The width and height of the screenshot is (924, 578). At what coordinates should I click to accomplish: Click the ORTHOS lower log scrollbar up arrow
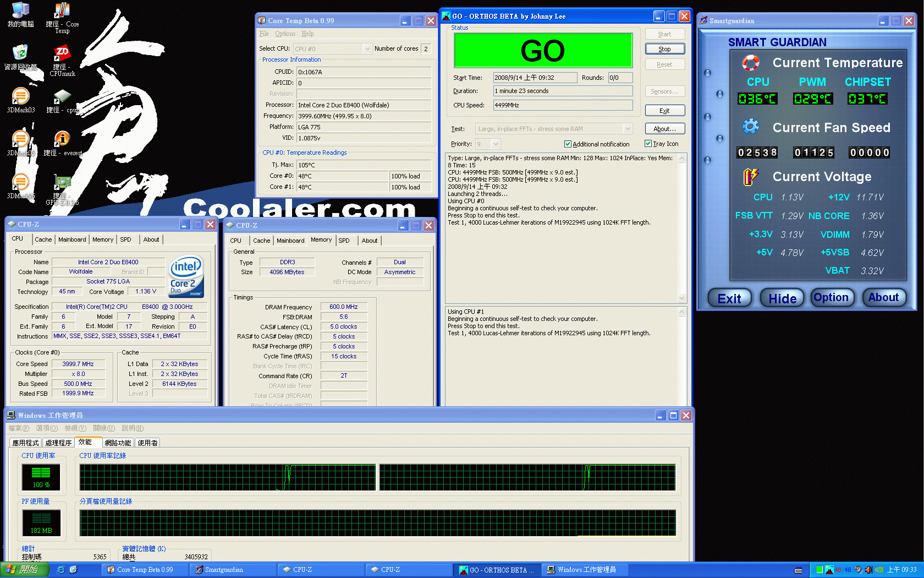(x=682, y=312)
